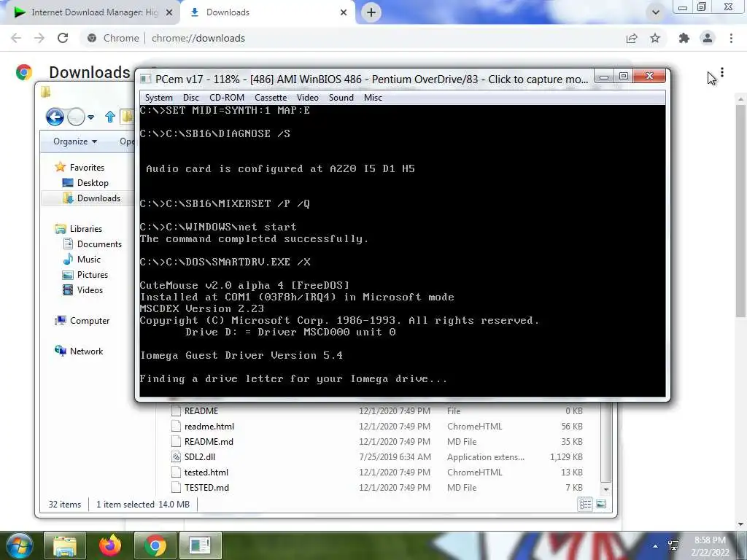The image size is (747, 560).
Task: Switch Explorer to large icons view
Action: click(x=601, y=504)
